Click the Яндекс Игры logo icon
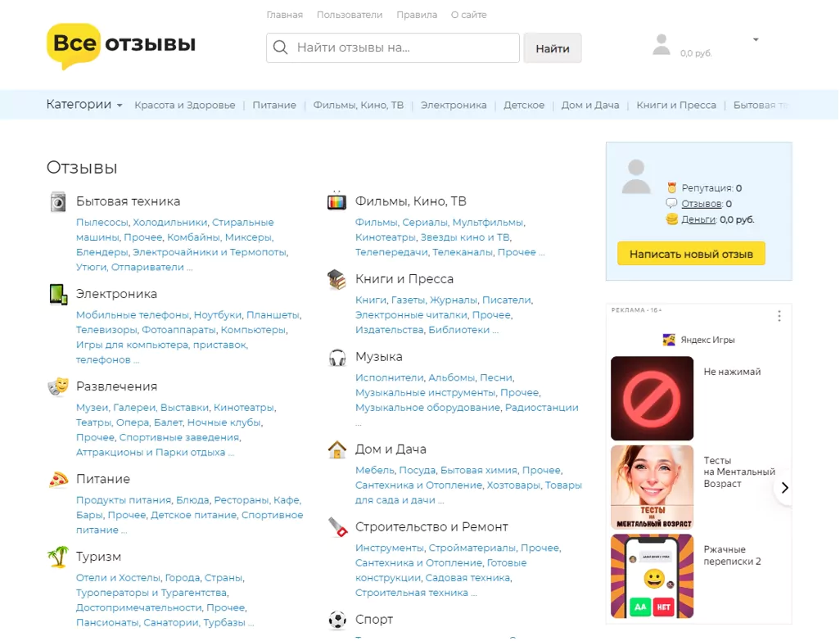840x641 pixels. pyautogui.click(x=669, y=340)
